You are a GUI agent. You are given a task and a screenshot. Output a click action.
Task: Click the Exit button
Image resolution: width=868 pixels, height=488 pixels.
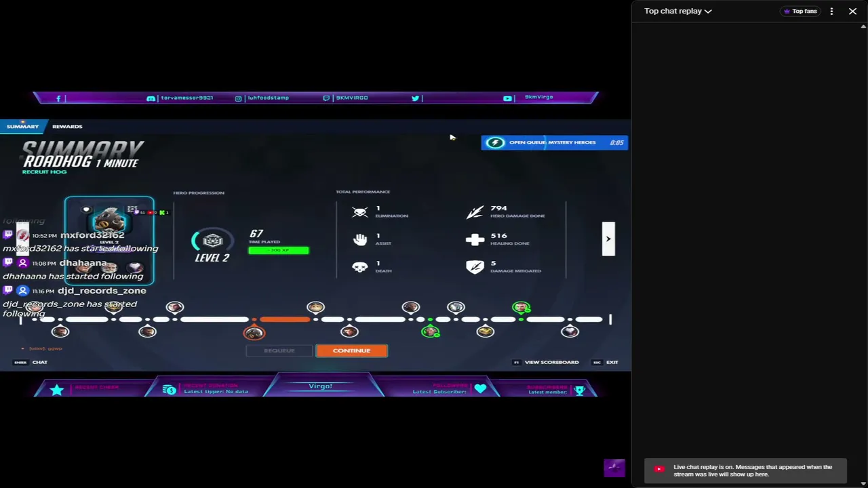(606, 363)
